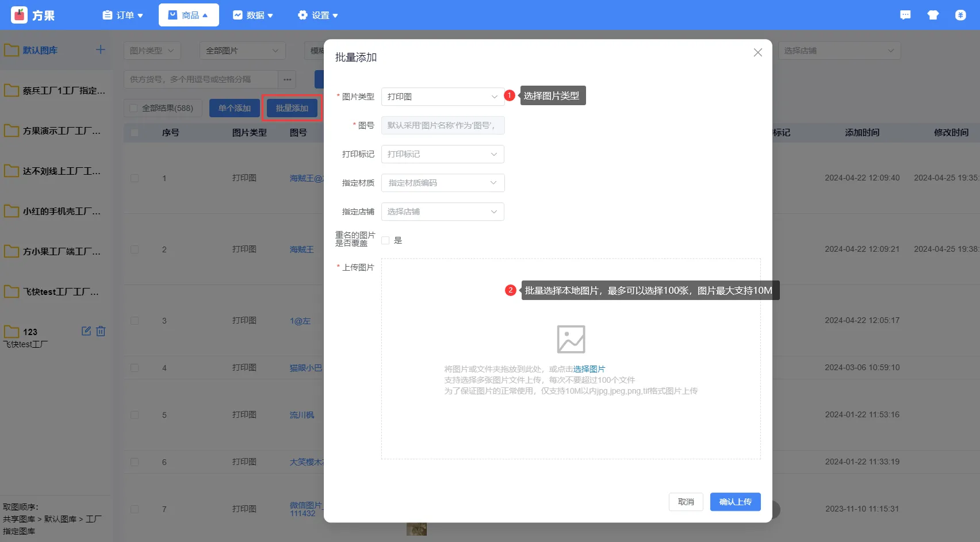The width and height of the screenshot is (980, 542).
Task: Close the 批量添加 dialog with X
Action: (757, 52)
